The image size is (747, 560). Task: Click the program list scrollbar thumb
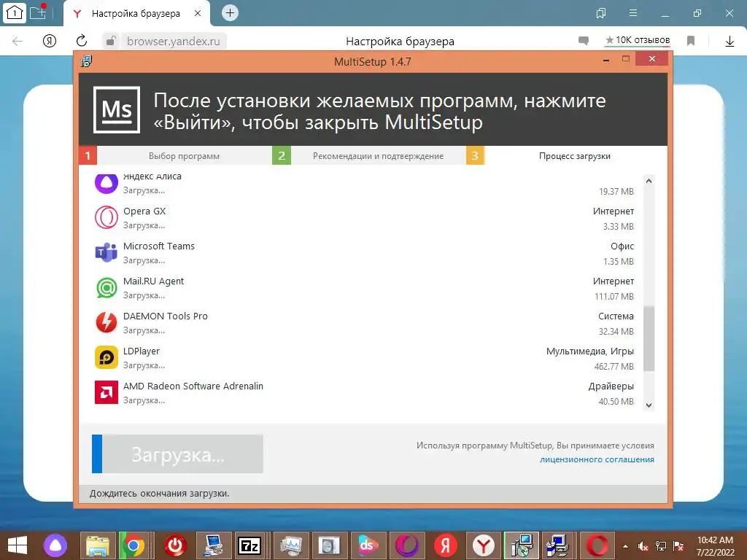tap(649, 338)
